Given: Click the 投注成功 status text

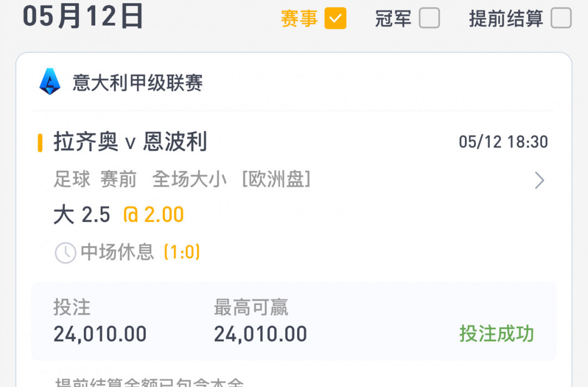Looking at the screenshot, I should point(497,333).
